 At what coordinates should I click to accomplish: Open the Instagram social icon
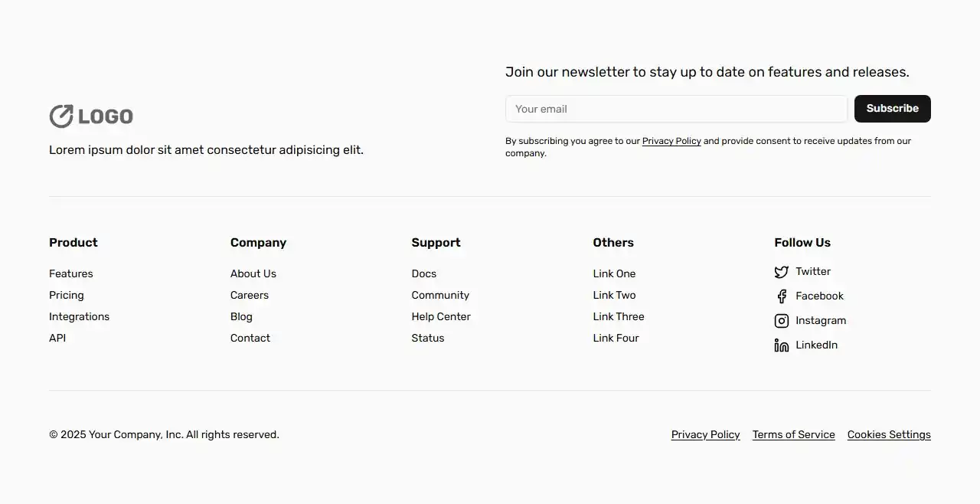pyautogui.click(x=781, y=320)
